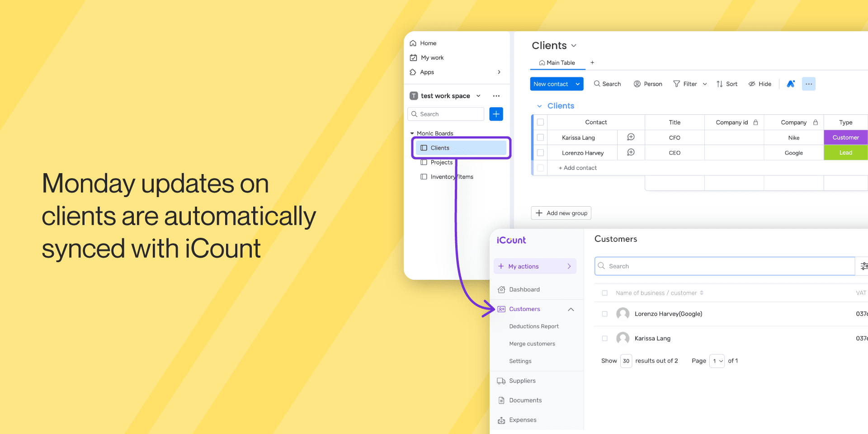Open My work in sidebar
Screen dimensions: 868x434
[x=427, y=57]
